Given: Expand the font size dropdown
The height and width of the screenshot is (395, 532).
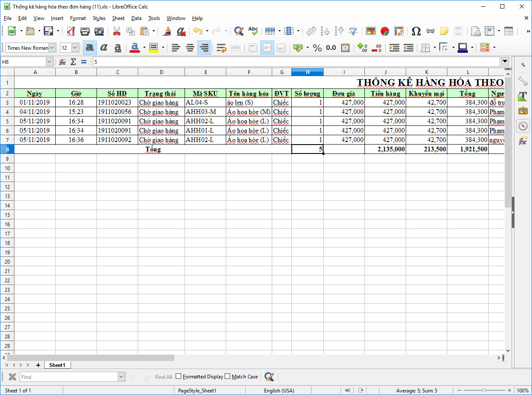Looking at the screenshot, I should (x=75, y=48).
